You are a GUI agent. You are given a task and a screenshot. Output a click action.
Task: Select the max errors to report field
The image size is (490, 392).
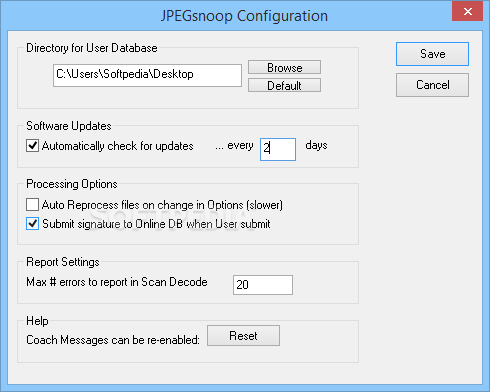point(263,285)
